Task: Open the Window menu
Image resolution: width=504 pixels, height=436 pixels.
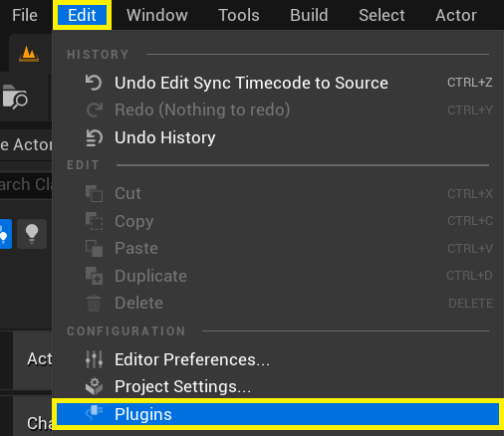Action: pos(157,15)
